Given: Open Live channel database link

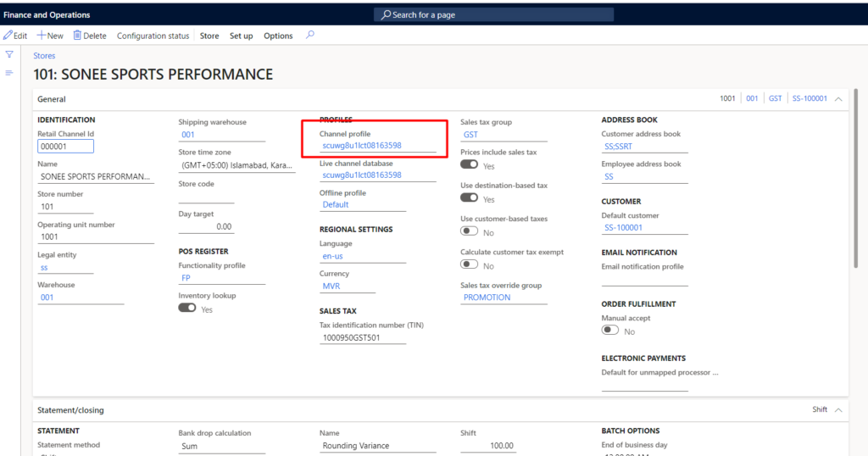Looking at the screenshot, I should 362,175.
